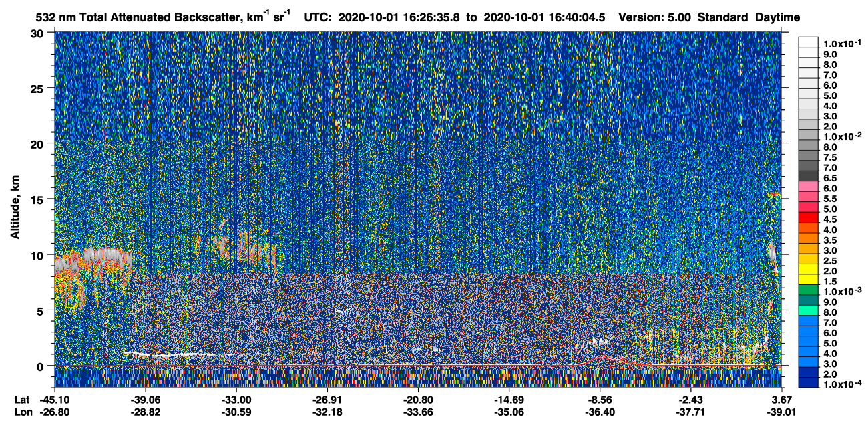Click longitude value '-36.40'

pos(600,412)
